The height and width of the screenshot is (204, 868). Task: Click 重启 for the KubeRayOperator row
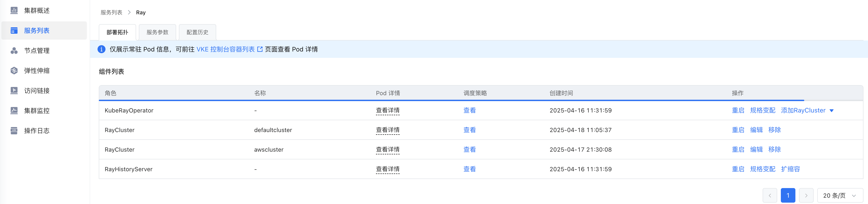738,111
